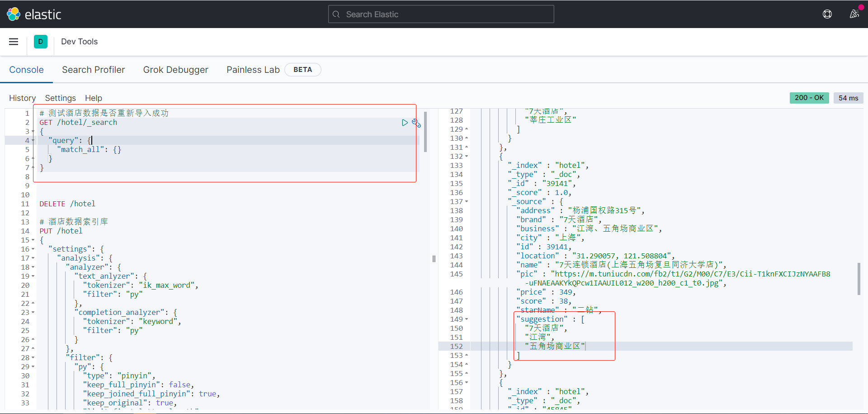The height and width of the screenshot is (414, 868).
Task: Open request actions wrench icon
Action: click(x=416, y=123)
